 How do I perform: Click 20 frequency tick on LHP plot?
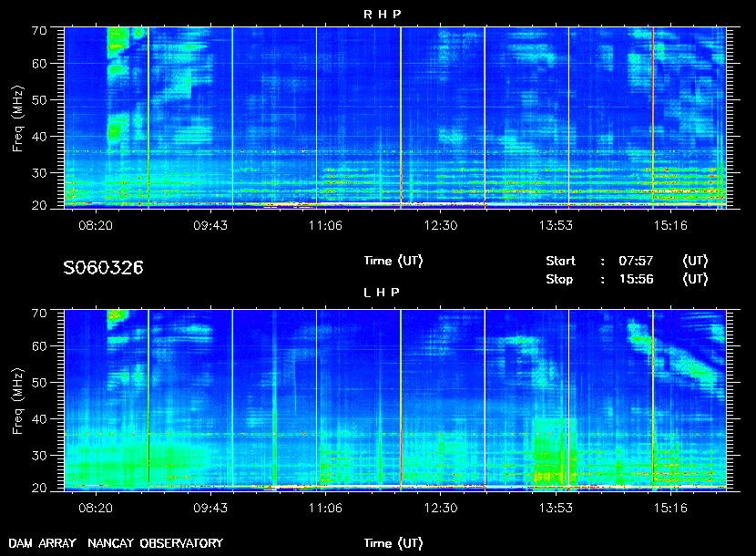39,488
